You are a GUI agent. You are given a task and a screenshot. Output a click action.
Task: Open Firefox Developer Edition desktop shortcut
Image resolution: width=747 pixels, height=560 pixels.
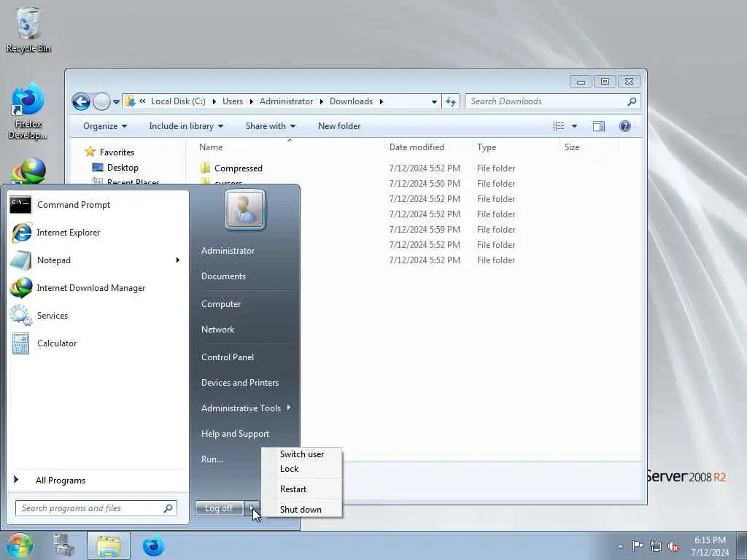pyautogui.click(x=28, y=112)
